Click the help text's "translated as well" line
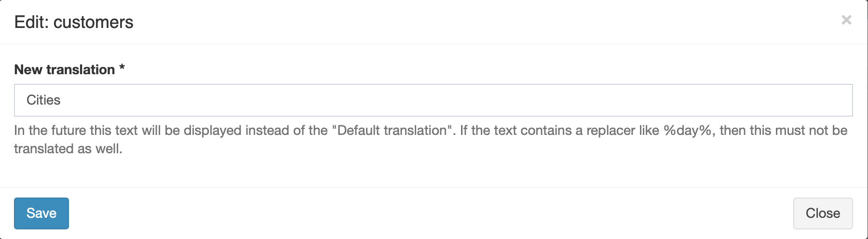 (x=68, y=149)
